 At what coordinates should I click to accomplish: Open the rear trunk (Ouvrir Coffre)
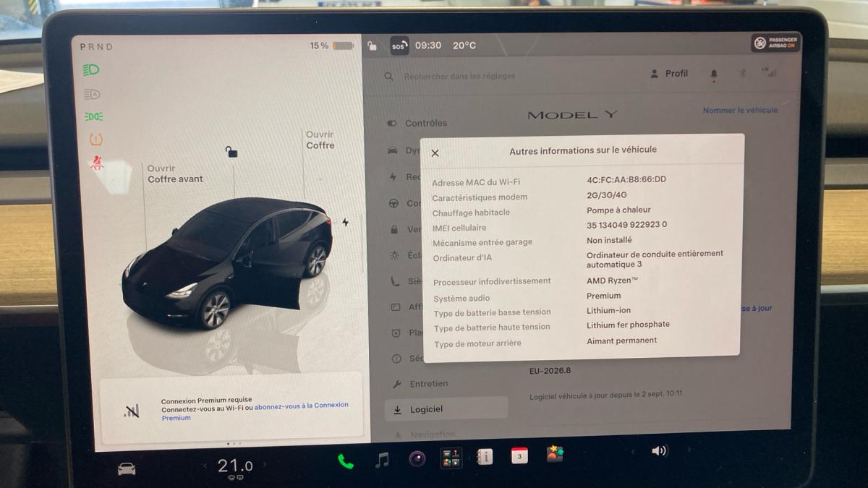tap(320, 140)
